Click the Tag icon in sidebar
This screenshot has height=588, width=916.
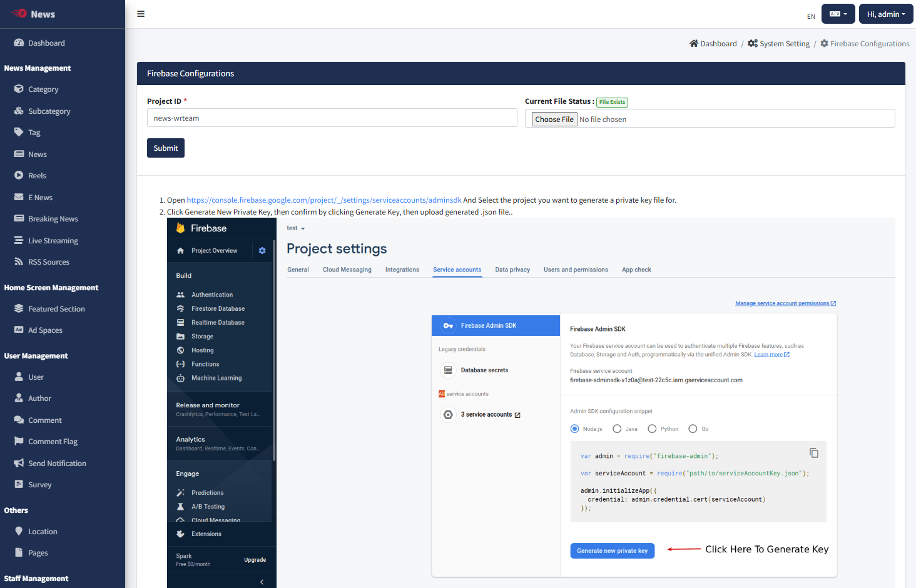tap(19, 132)
